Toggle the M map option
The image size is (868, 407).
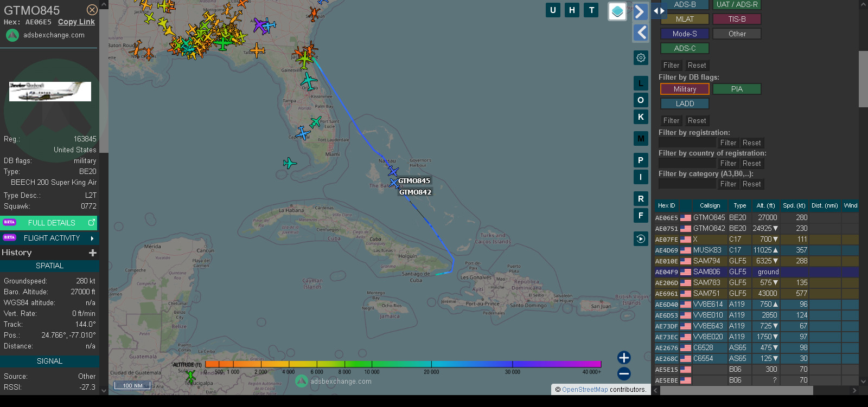point(641,139)
